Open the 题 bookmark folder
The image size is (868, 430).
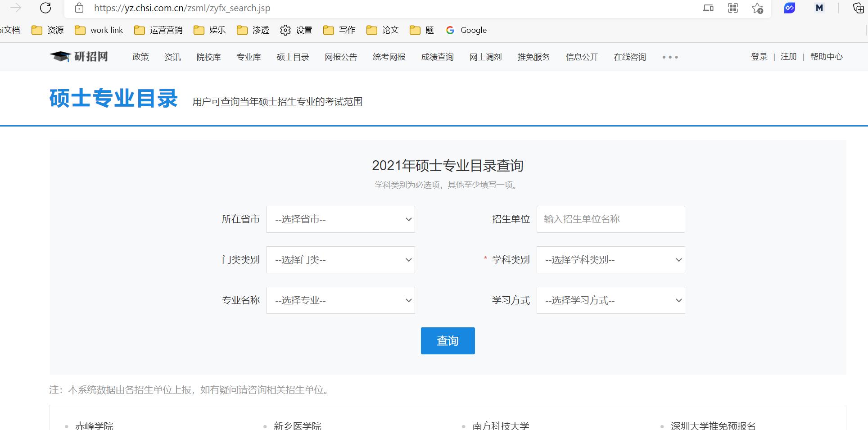422,30
